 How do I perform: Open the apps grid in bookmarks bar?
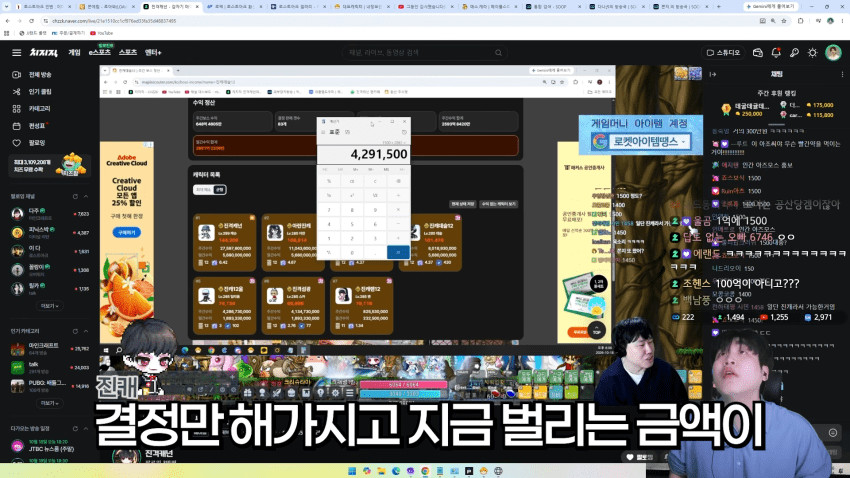(x=7, y=33)
